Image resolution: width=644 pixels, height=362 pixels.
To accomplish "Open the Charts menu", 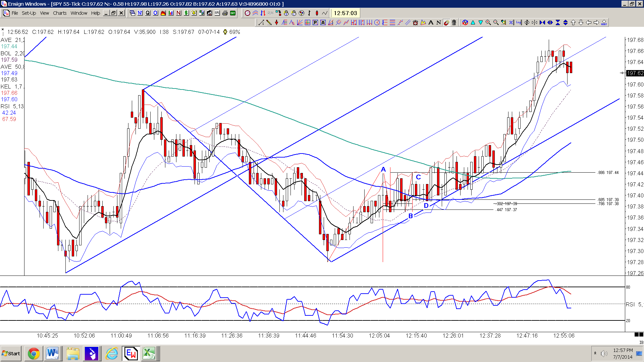I will tap(60, 13).
